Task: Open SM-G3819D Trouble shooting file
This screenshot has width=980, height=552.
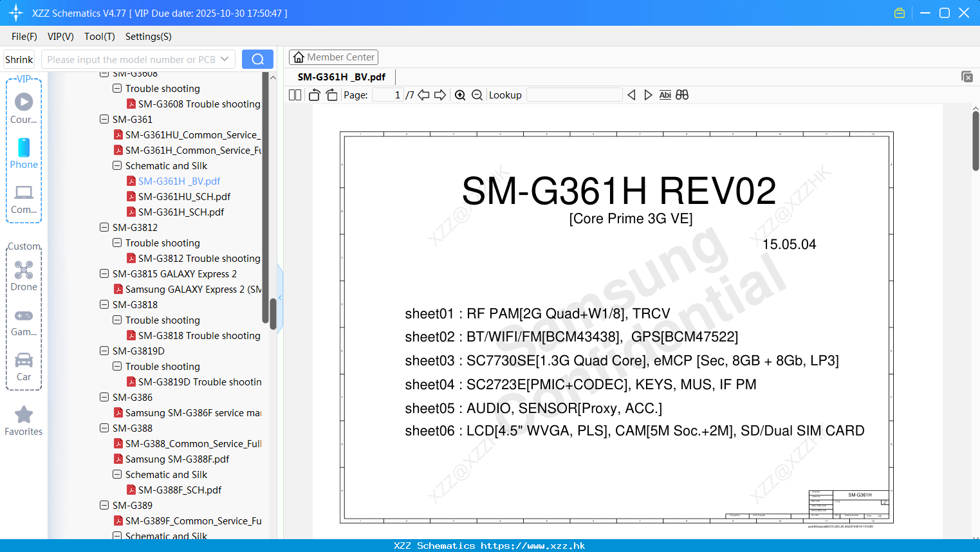Action: pyautogui.click(x=199, y=382)
